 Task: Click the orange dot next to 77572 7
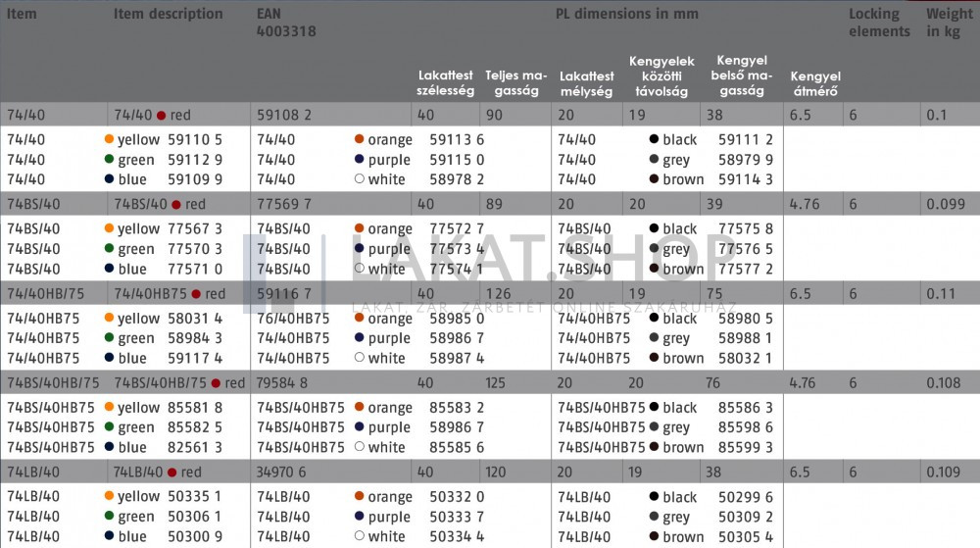click(360, 229)
